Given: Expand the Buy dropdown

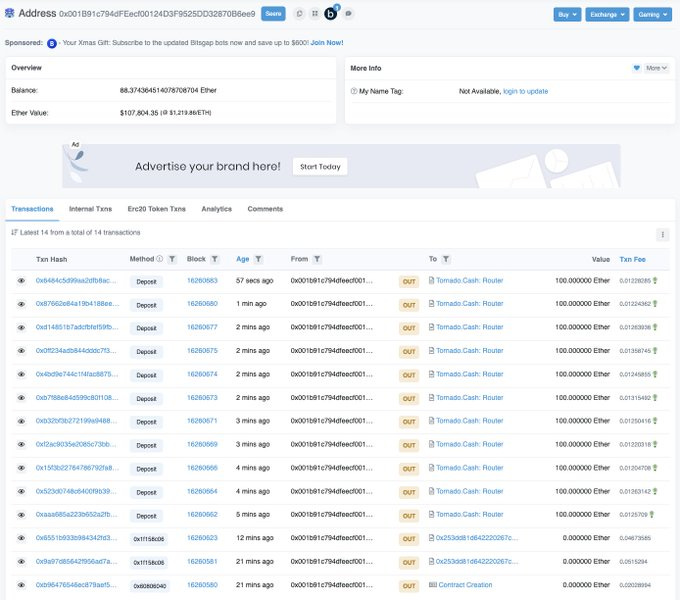Looking at the screenshot, I should tap(567, 14).
